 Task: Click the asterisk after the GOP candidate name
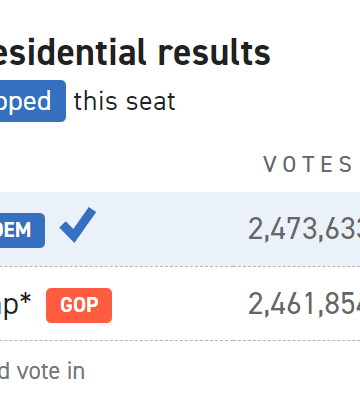click(x=25, y=300)
